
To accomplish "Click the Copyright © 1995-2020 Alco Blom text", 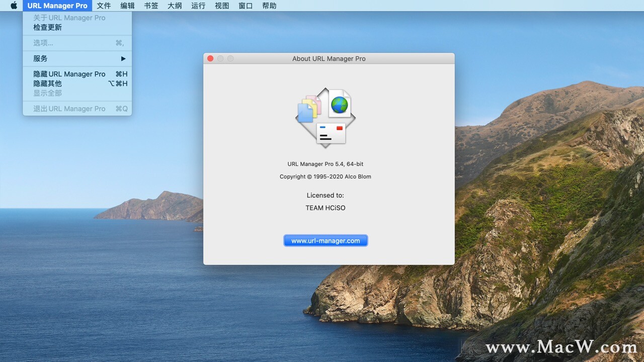I will tap(326, 176).
